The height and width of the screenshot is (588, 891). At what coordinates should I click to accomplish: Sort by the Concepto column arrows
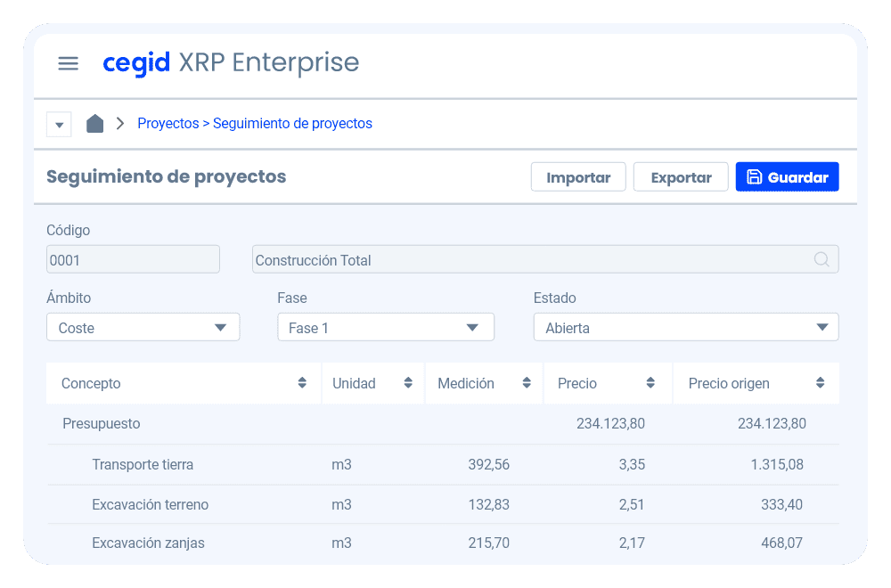tap(302, 383)
